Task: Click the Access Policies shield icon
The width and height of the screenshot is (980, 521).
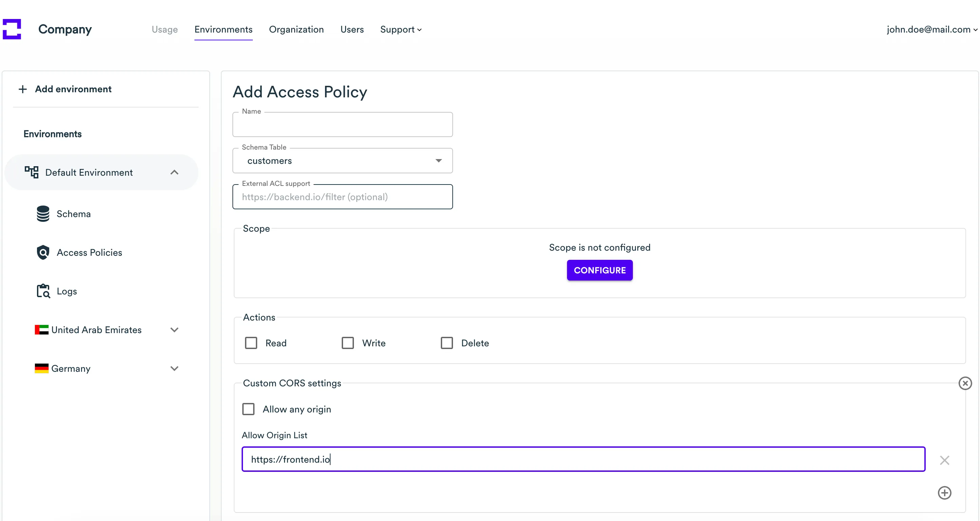Action: 43,252
